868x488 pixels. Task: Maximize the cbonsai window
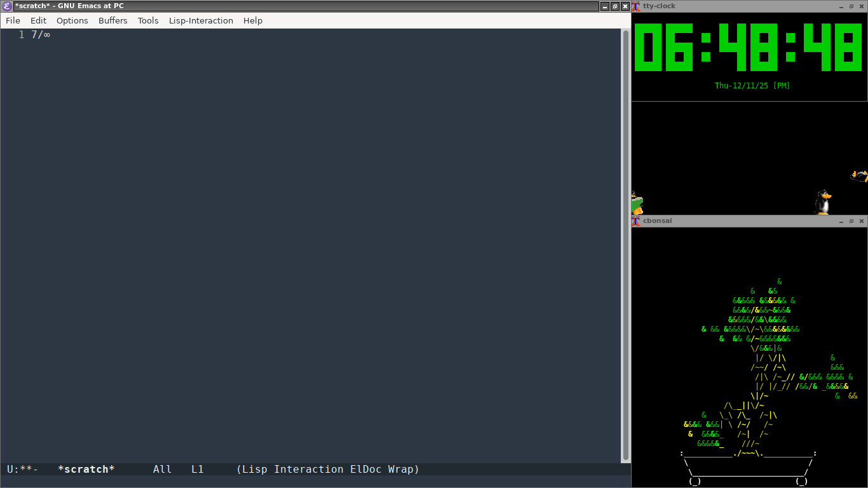point(851,221)
